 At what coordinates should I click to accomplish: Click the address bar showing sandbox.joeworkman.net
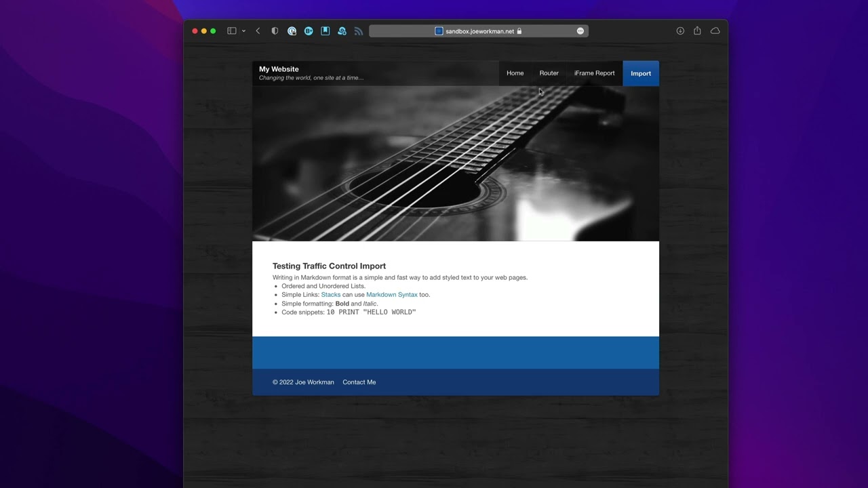479,31
